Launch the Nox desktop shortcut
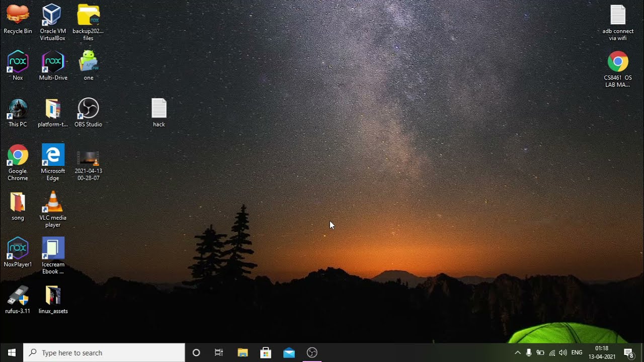This screenshot has width=644, height=362. coord(18,65)
